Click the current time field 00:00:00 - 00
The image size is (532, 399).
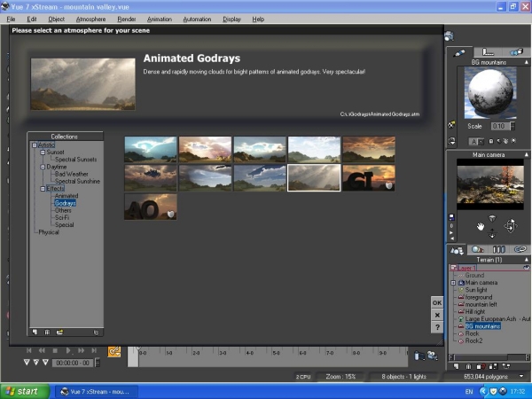pyautogui.click(x=73, y=363)
